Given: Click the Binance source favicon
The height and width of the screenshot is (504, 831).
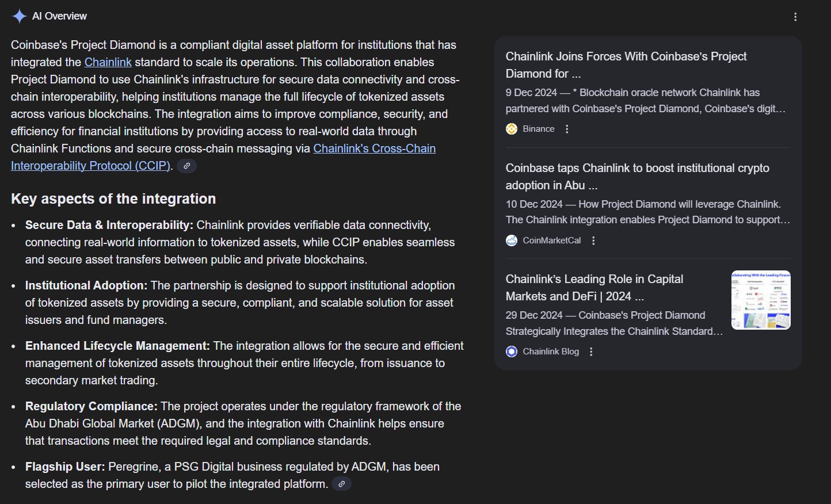Looking at the screenshot, I should [512, 129].
